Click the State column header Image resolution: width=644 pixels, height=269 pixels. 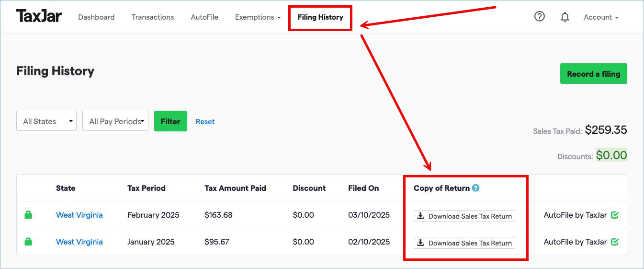(66, 188)
